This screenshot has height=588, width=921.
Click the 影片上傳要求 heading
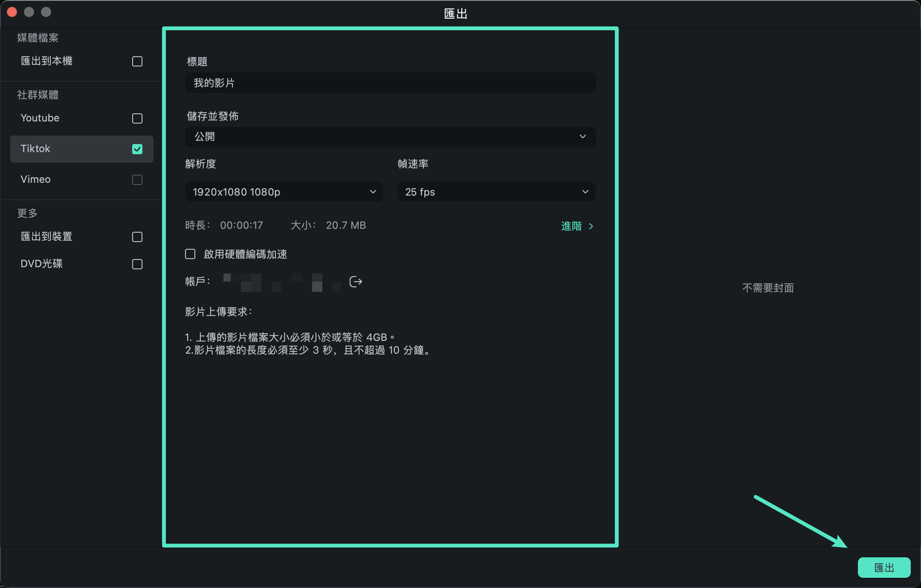218,312
